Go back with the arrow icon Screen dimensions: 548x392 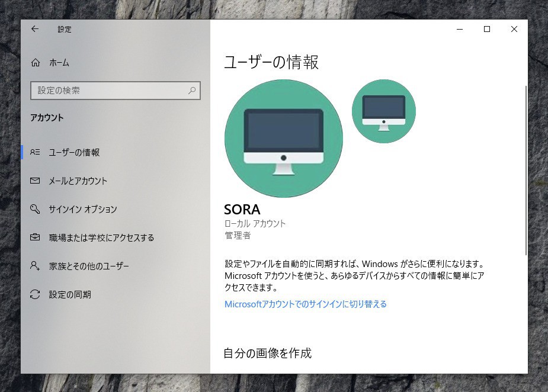[35, 29]
